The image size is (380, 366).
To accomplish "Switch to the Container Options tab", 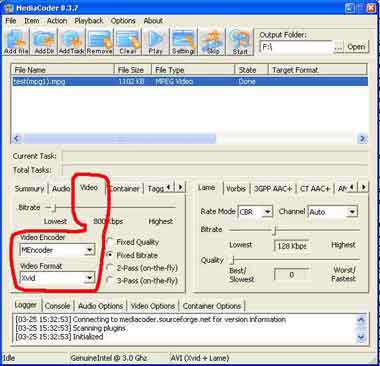I will [x=212, y=306].
